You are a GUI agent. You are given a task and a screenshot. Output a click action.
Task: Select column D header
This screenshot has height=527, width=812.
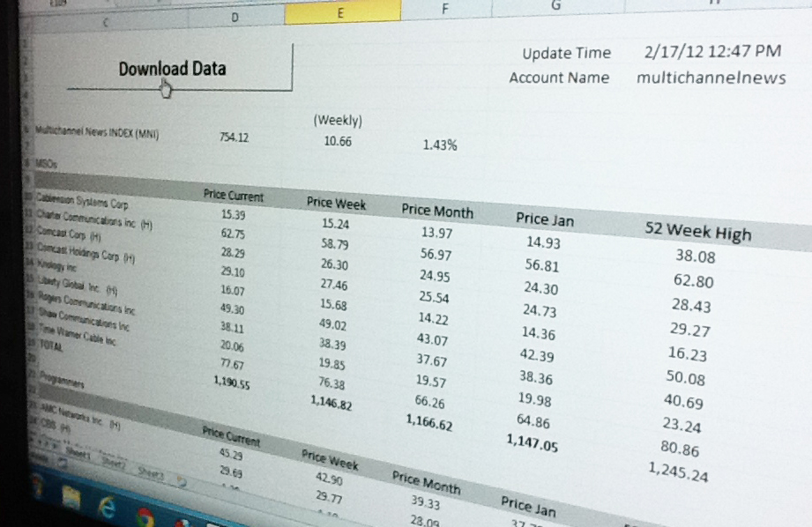pyautogui.click(x=235, y=18)
